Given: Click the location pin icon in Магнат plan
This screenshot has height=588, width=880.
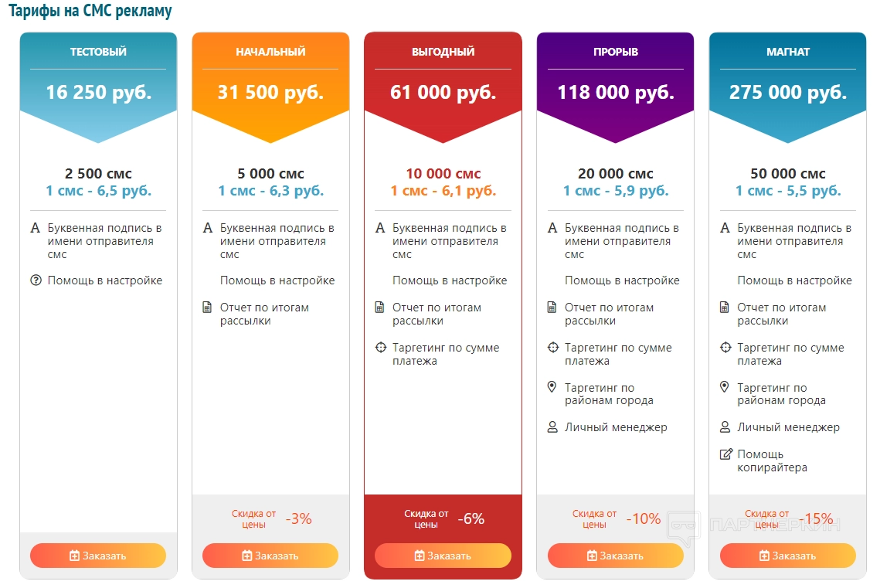Looking at the screenshot, I should [x=724, y=387].
